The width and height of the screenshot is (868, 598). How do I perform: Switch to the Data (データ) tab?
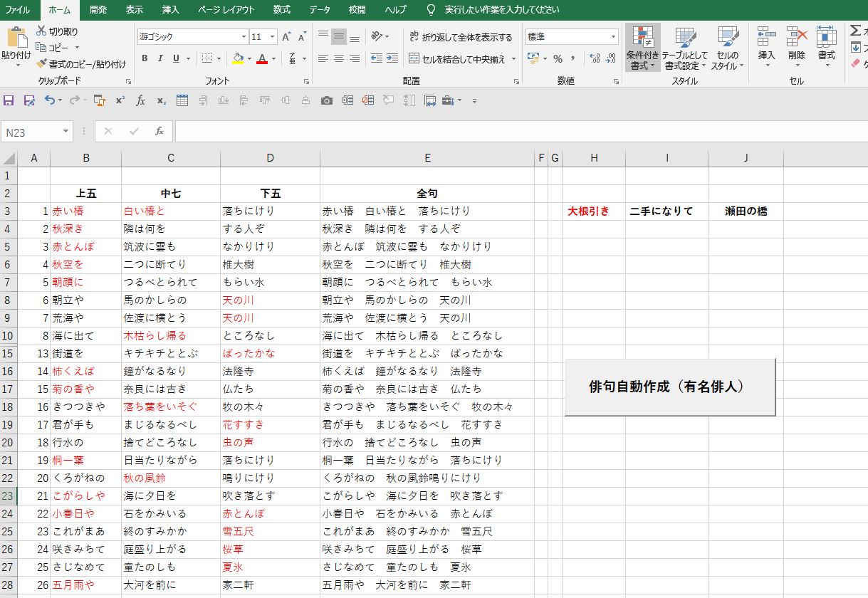(x=320, y=10)
